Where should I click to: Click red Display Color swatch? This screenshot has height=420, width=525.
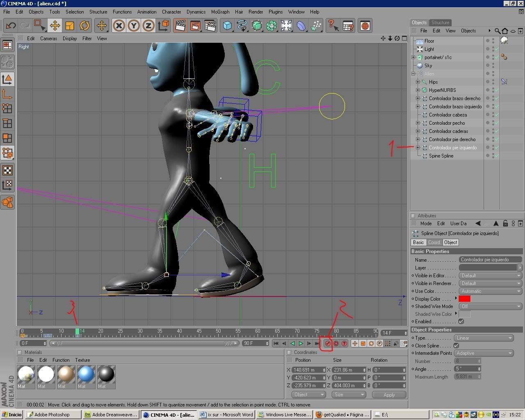(x=464, y=299)
